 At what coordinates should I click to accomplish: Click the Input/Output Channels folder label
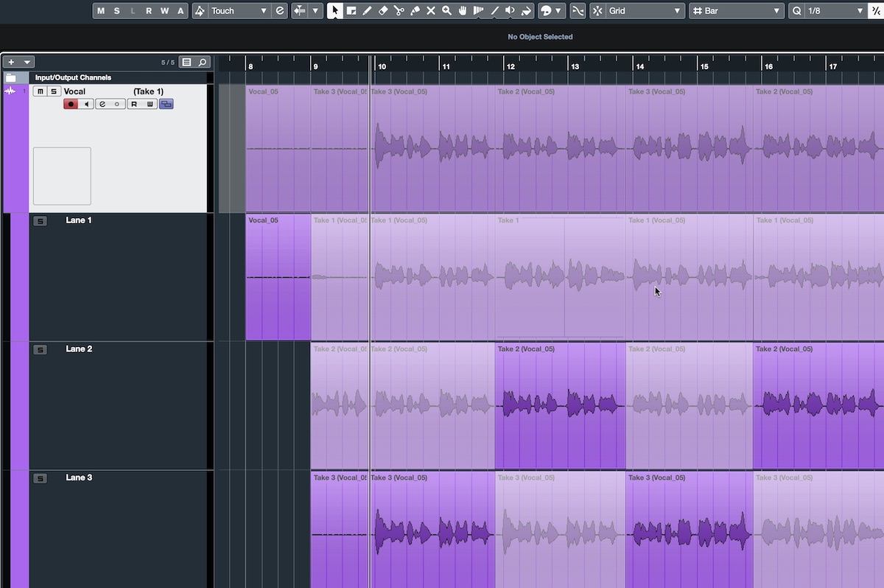tap(73, 77)
